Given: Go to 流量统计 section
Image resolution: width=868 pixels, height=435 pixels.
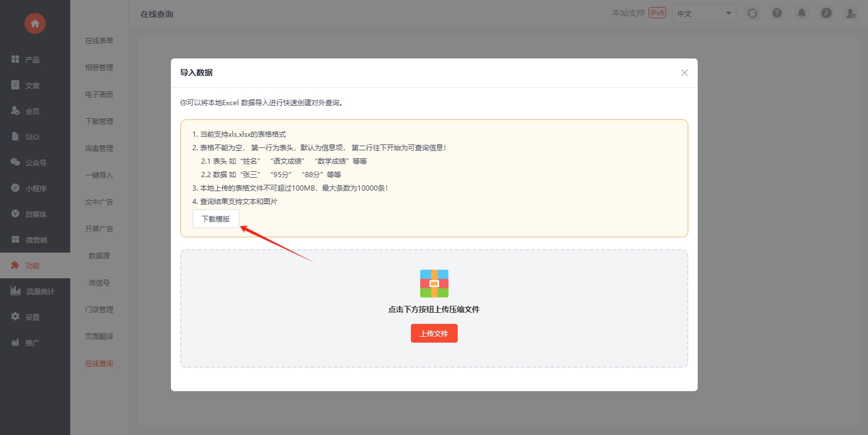Looking at the screenshot, I should [x=40, y=291].
